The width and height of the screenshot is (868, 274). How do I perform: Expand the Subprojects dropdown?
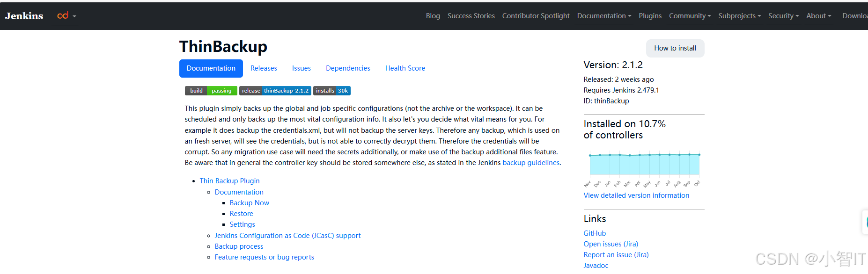click(739, 16)
